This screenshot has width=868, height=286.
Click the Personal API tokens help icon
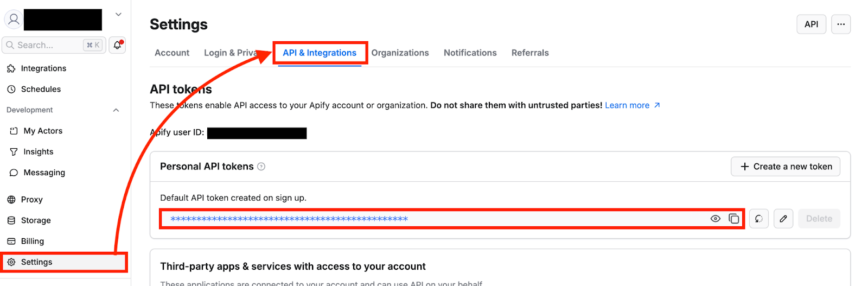(x=261, y=167)
